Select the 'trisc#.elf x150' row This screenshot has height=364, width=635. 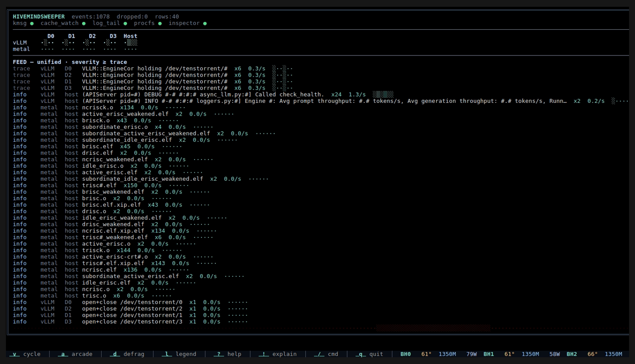pos(101,185)
